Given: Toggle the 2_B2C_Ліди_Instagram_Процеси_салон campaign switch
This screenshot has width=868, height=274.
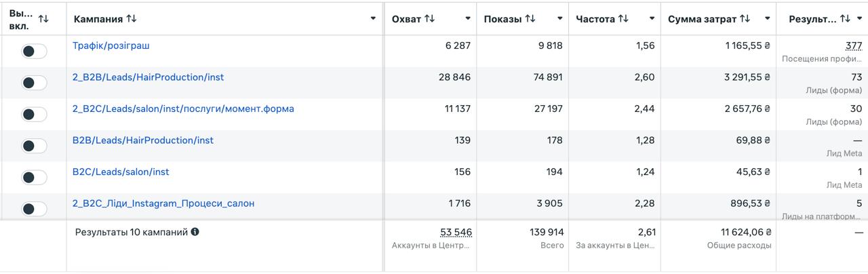Looking at the screenshot, I should 34,209.
